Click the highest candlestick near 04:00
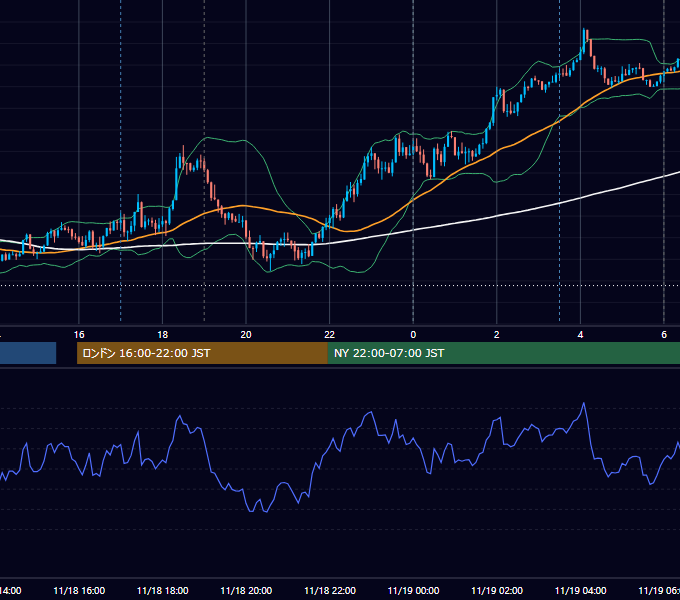The height and width of the screenshot is (600, 680). tap(584, 41)
